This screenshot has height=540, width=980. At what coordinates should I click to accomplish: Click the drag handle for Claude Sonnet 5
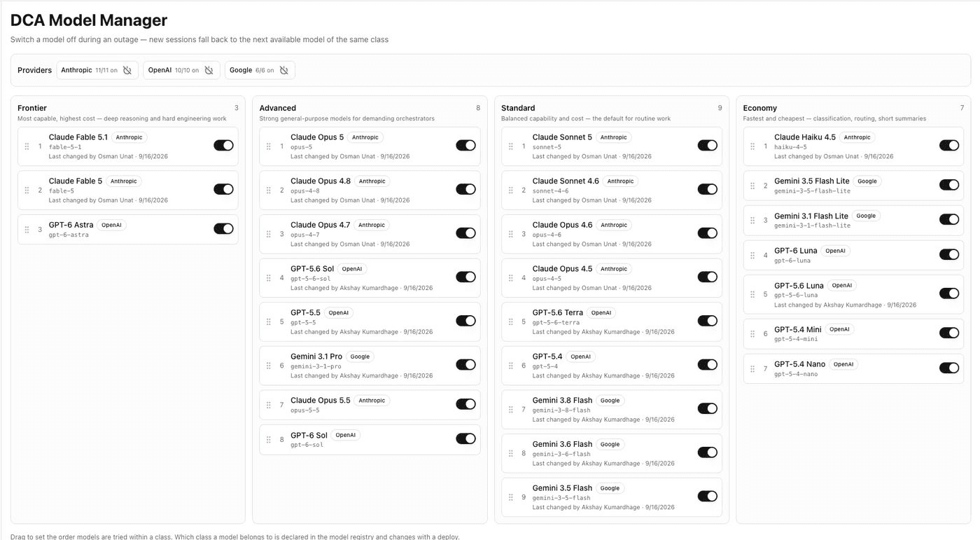tap(511, 146)
